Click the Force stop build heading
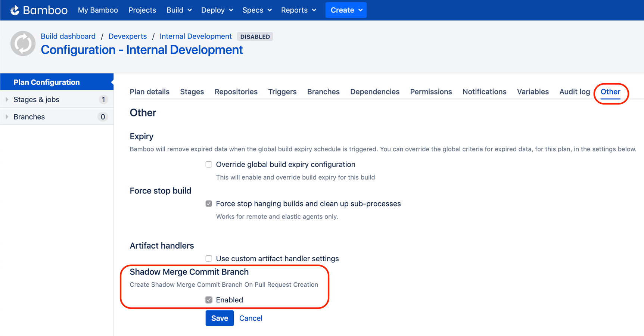The image size is (644, 336). 161,190
